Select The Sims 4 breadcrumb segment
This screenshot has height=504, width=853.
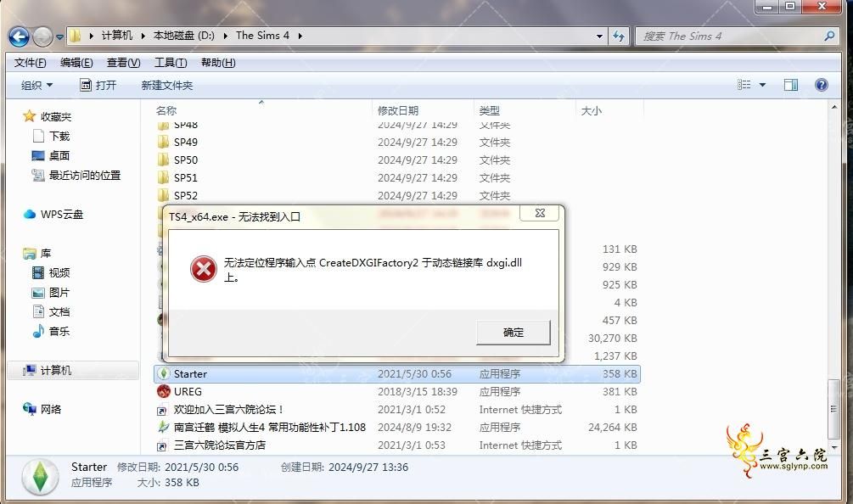262,36
